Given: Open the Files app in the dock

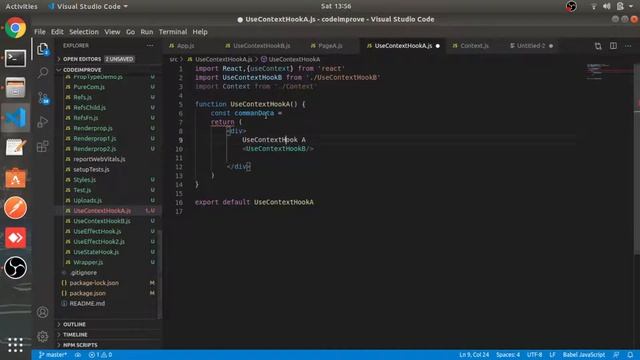Looking at the screenshot, I should pos(16,88).
